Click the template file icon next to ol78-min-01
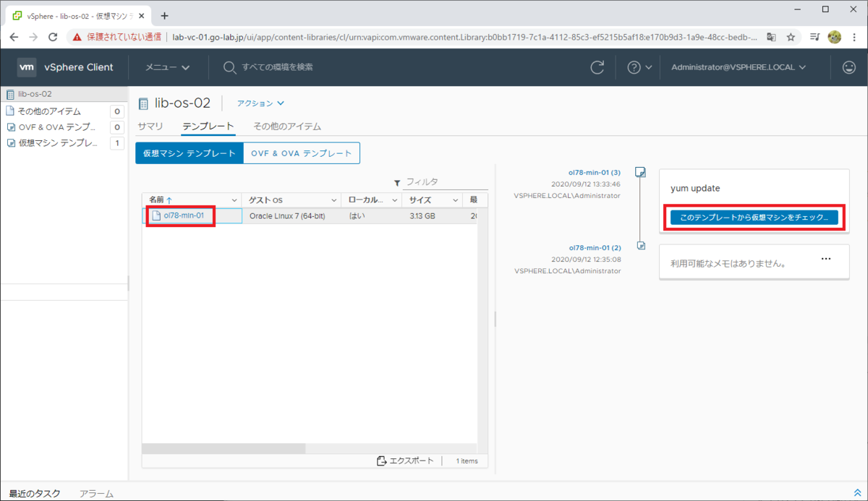 (x=156, y=215)
